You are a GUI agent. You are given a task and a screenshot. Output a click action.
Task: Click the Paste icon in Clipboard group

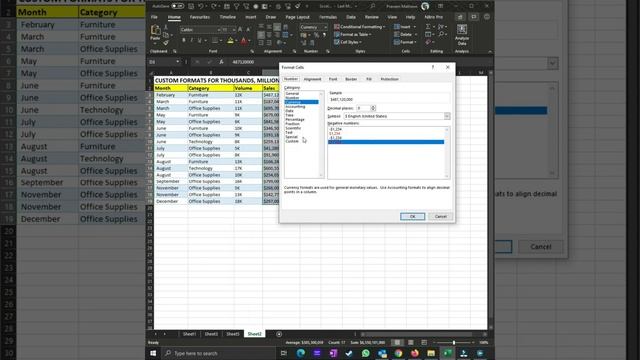pos(155,31)
